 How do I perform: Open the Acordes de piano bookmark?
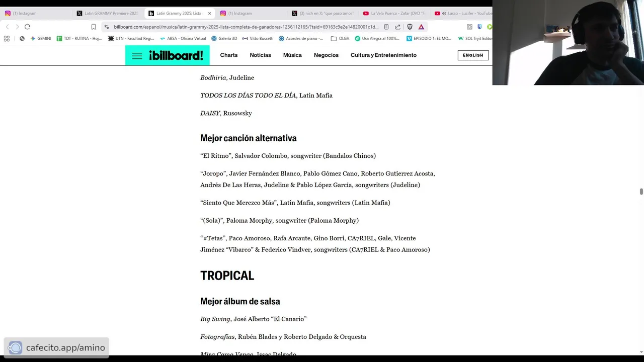(301, 38)
